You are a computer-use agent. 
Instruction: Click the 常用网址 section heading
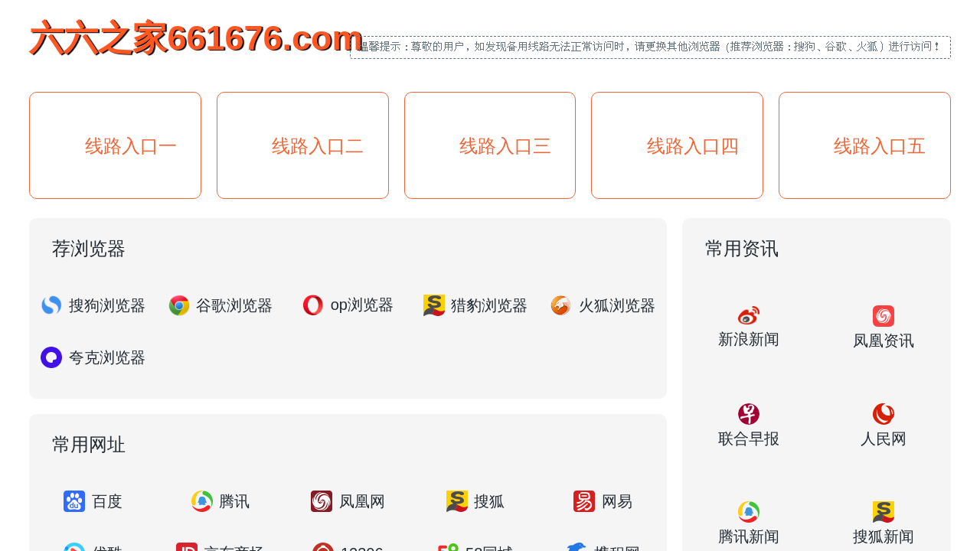(89, 445)
